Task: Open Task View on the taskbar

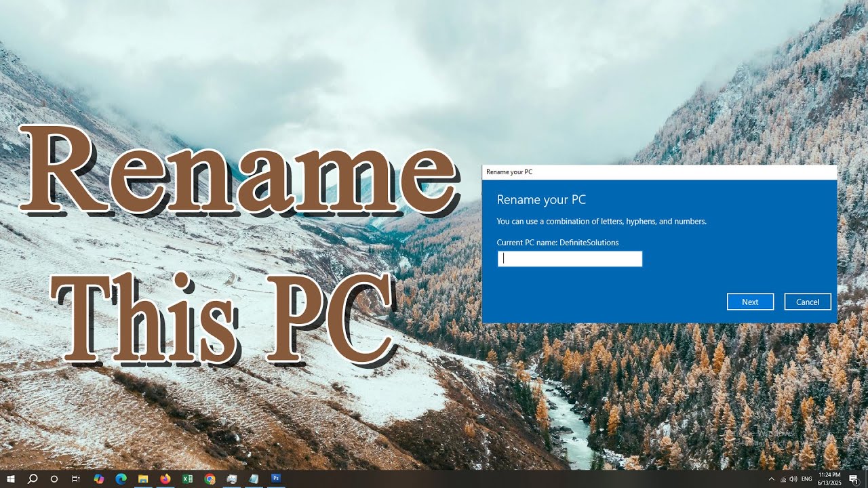Action: coord(76,479)
